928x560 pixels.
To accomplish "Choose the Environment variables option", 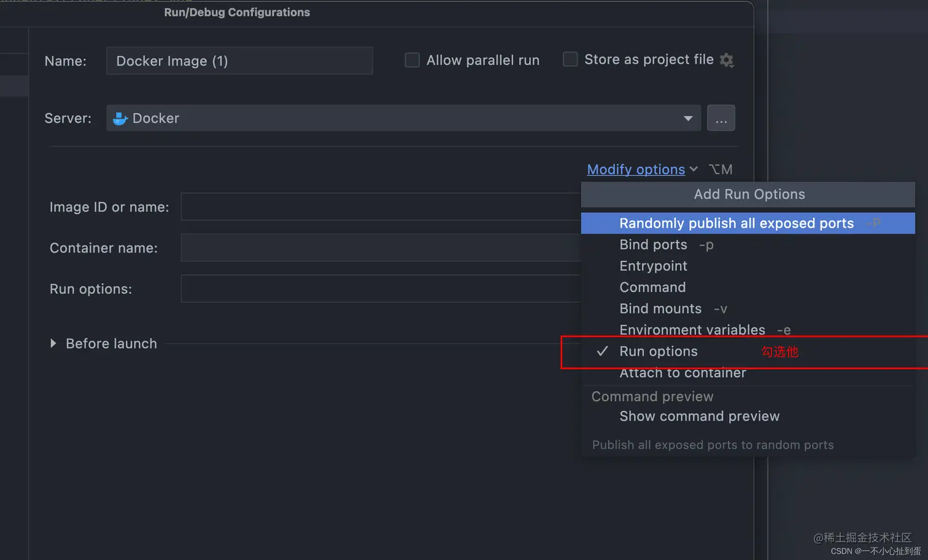I will (x=748, y=330).
